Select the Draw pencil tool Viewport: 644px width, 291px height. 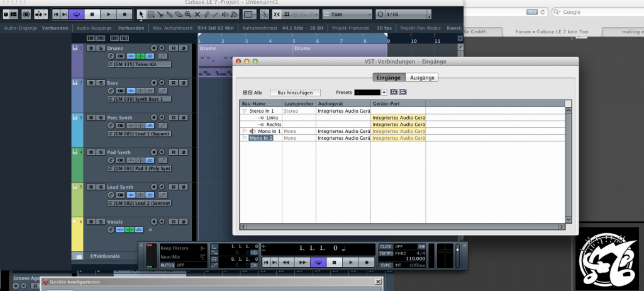pos(206,14)
